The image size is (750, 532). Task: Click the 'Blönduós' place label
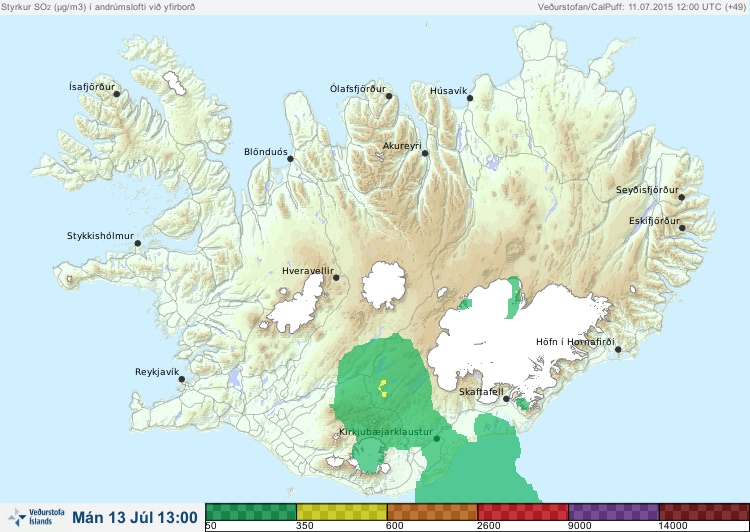point(266,152)
